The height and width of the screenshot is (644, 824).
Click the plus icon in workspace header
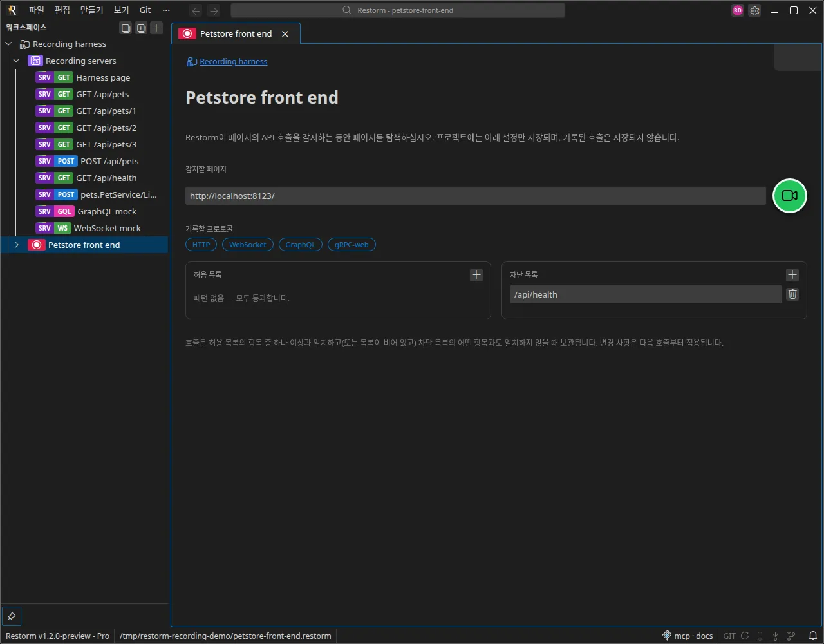coord(156,28)
